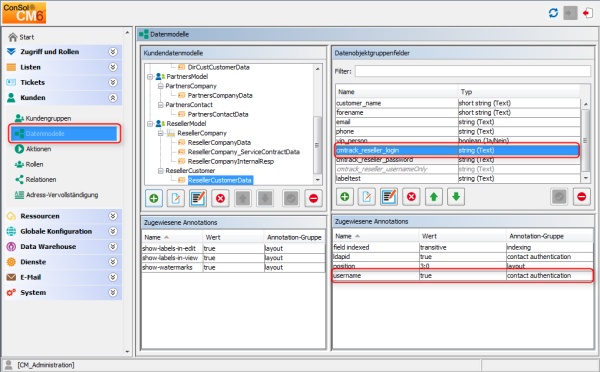
Task: Open Rollen under Kunden
Action: tap(29, 164)
